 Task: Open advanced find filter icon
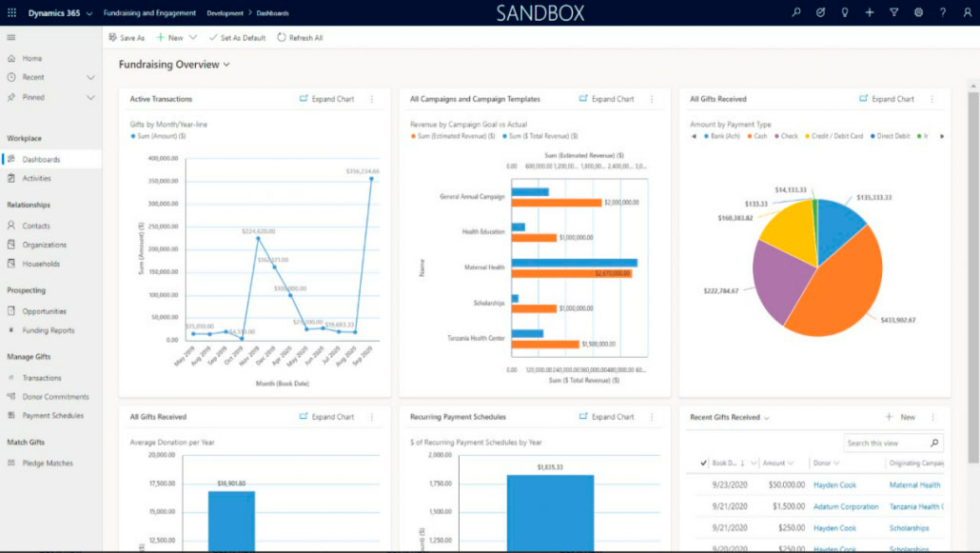(x=893, y=11)
